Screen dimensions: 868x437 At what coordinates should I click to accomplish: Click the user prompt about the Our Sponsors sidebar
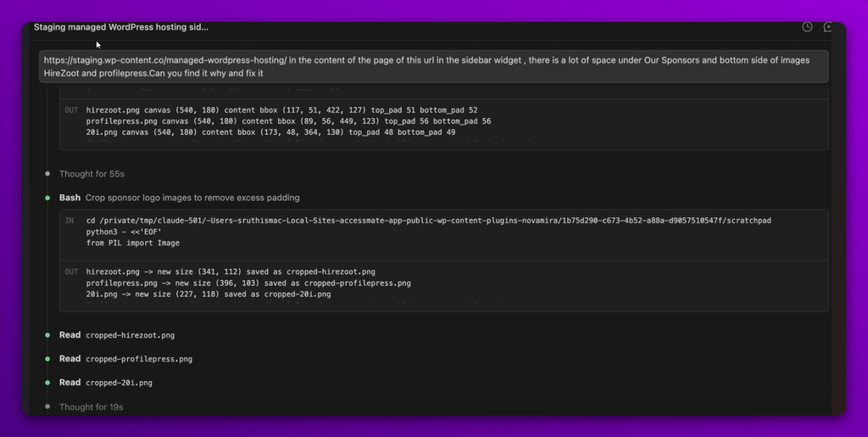(433, 66)
